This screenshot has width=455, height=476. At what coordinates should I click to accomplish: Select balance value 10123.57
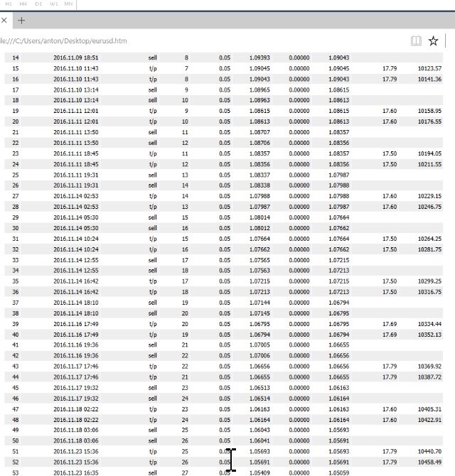tap(429, 68)
